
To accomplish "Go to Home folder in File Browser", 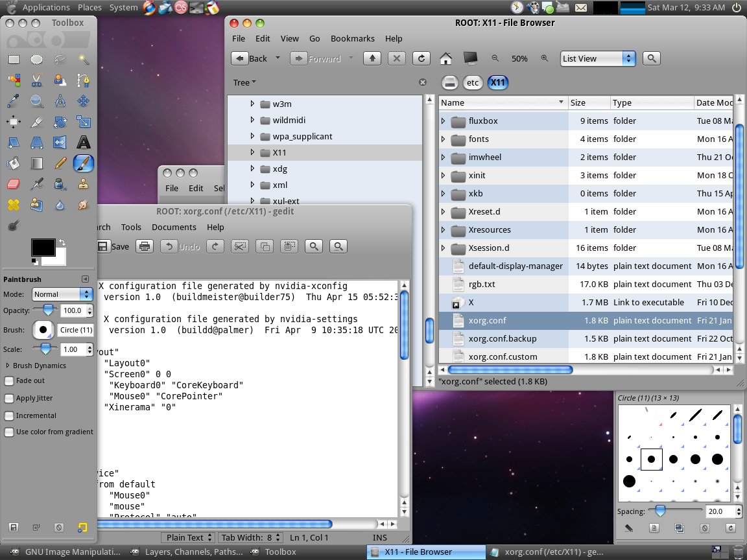I will pyautogui.click(x=446, y=58).
